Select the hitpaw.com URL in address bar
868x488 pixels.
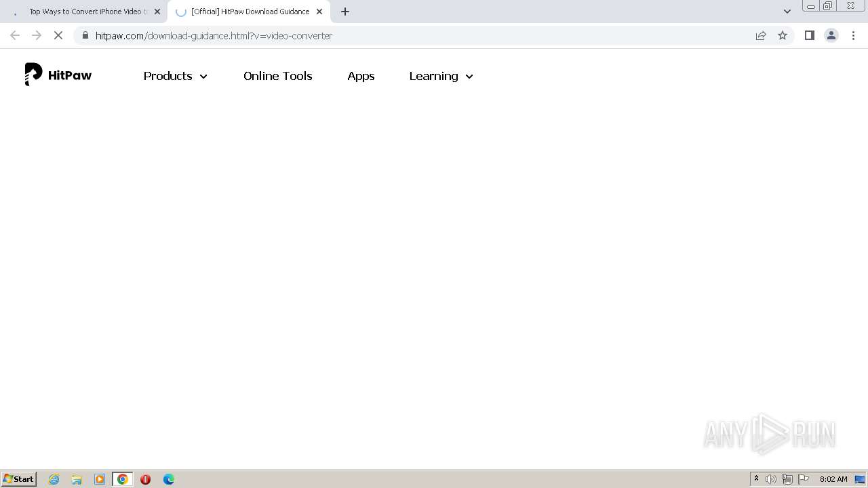(214, 35)
